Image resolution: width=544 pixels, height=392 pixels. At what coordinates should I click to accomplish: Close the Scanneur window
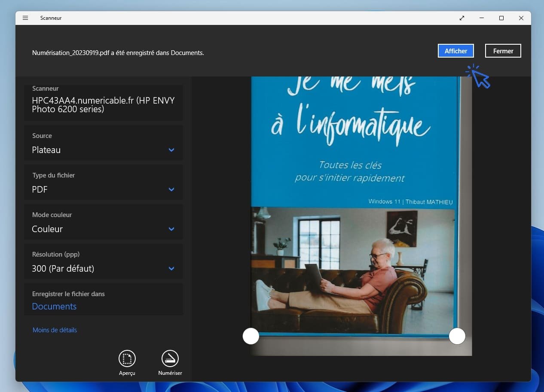(x=521, y=18)
